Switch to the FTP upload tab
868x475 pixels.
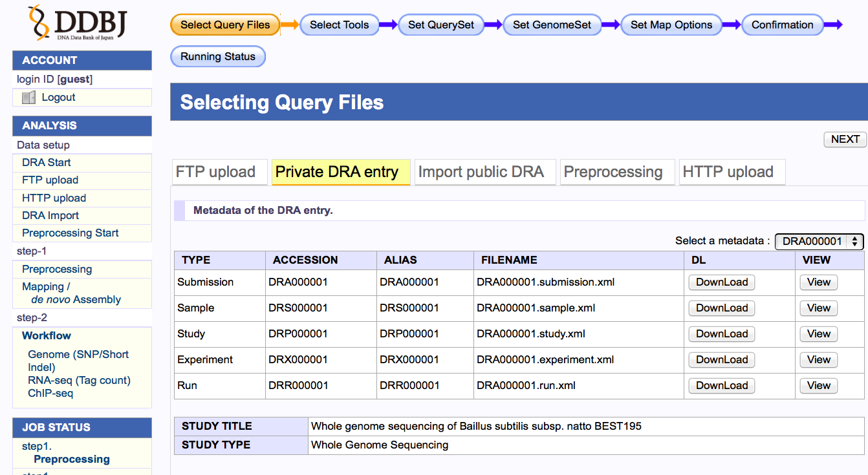click(215, 172)
